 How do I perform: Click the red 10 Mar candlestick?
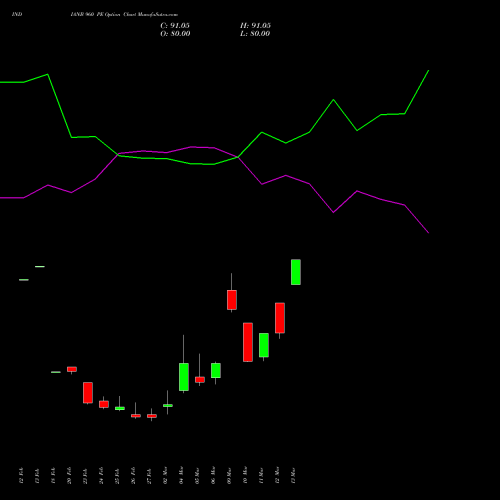248,342
